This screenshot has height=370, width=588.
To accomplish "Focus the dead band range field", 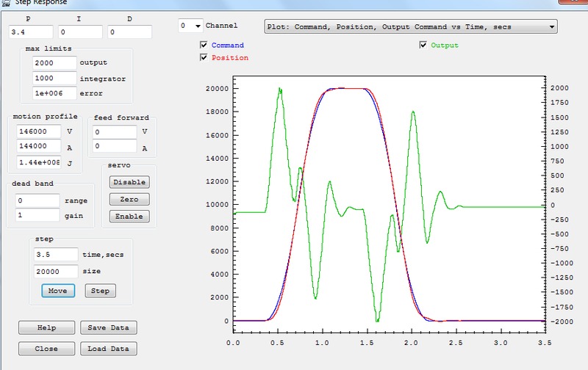I will click(37, 200).
